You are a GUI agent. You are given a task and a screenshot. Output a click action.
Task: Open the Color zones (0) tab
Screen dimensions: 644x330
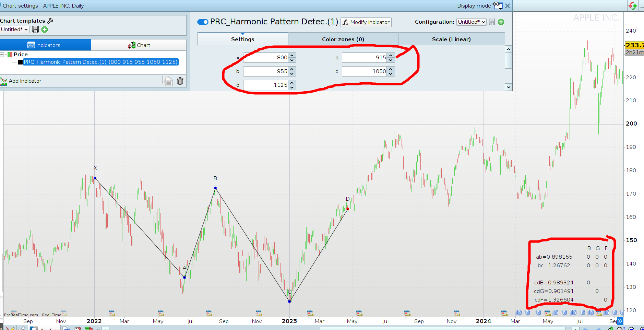343,39
